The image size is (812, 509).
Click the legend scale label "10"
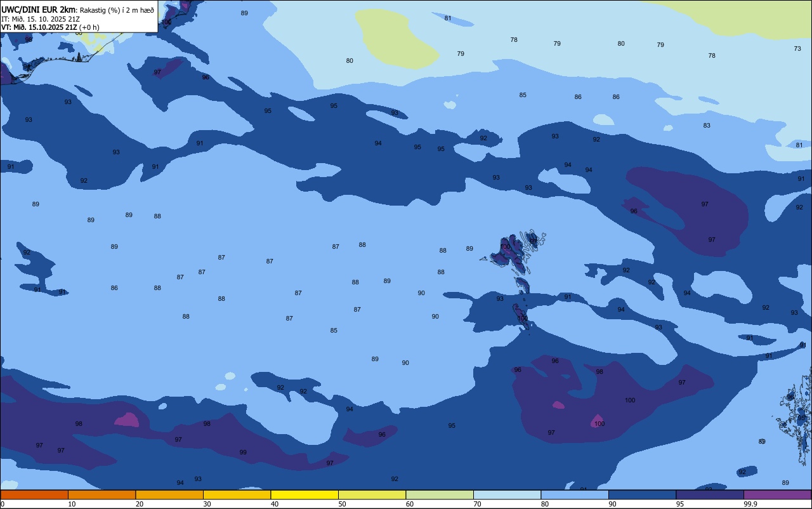click(x=72, y=504)
